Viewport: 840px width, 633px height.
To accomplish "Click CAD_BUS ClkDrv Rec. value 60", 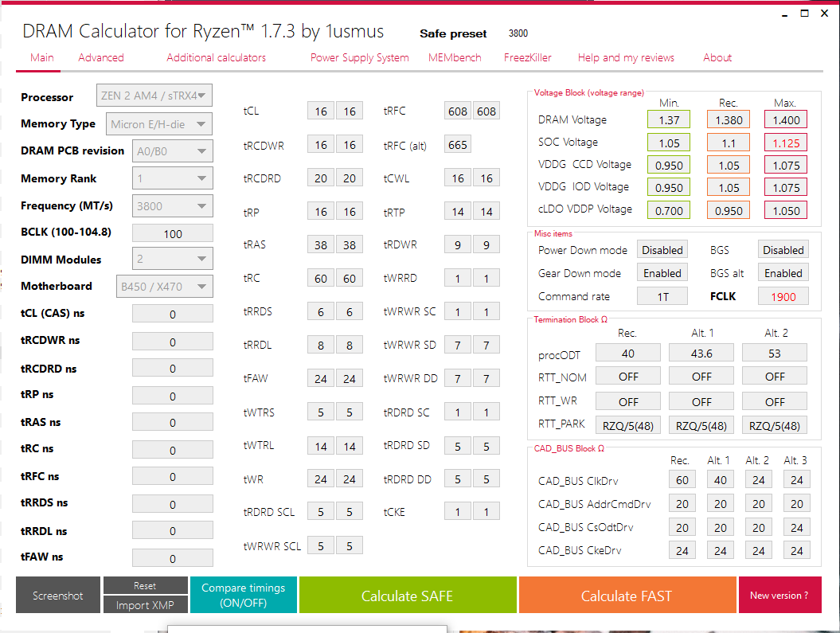I will click(x=682, y=480).
